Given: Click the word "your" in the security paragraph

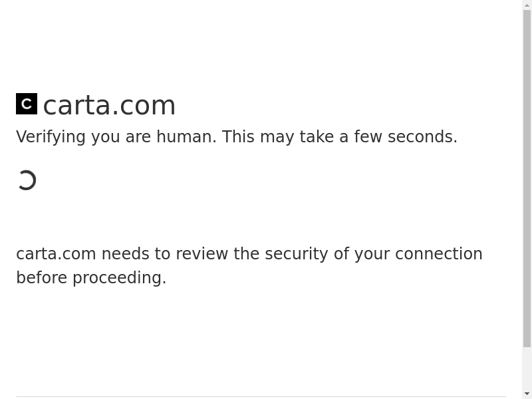Looking at the screenshot, I should 372,254.
